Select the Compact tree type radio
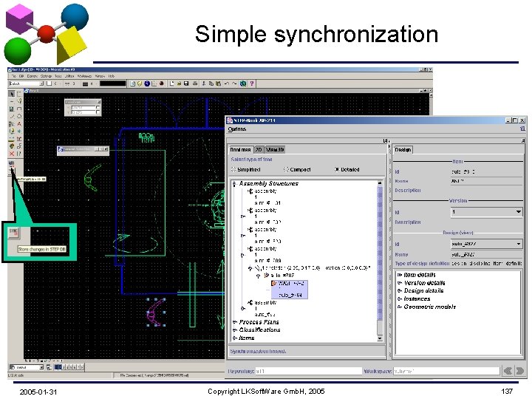The height and width of the screenshot is (399, 532). (x=286, y=169)
